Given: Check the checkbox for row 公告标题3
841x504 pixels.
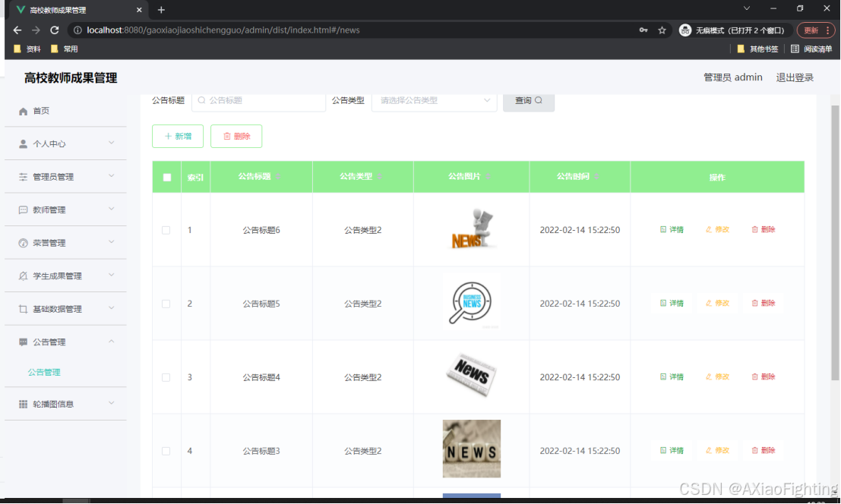Looking at the screenshot, I should 166,451.
